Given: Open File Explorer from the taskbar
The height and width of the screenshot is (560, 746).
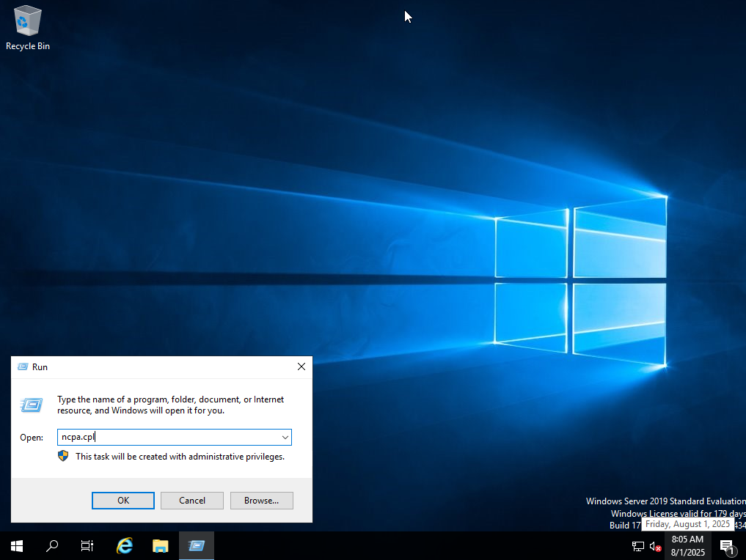Looking at the screenshot, I should 161,546.
